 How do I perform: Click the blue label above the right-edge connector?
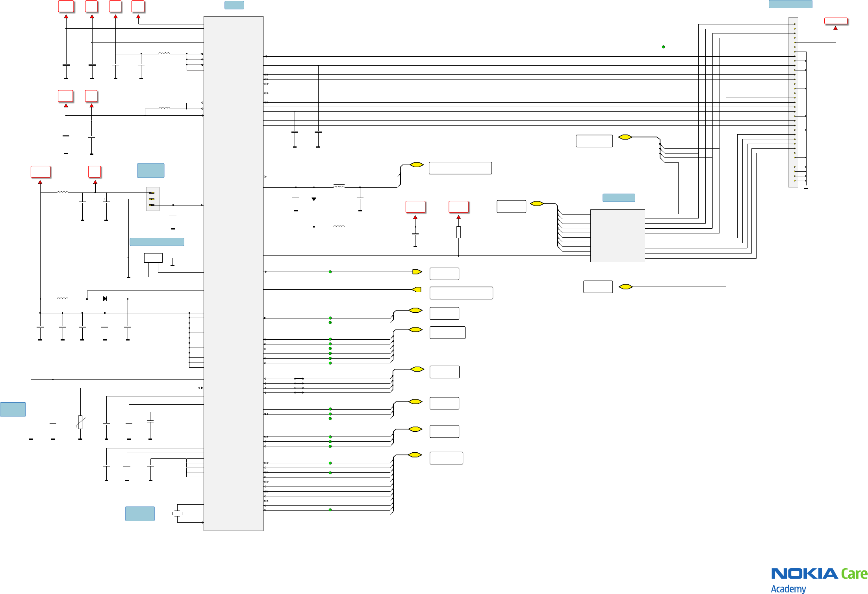click(790, 4)
